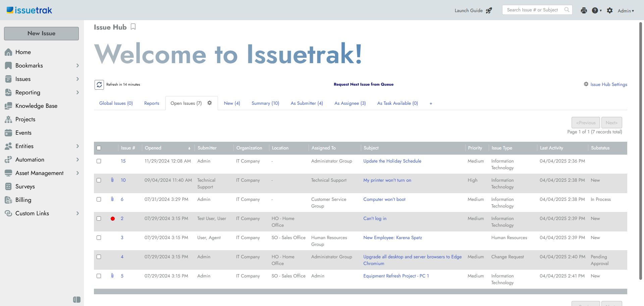Viewport: 644px width, 306px height.
Task: Open Open Issues tab gear settings
Action: click(x=210, y=103)
